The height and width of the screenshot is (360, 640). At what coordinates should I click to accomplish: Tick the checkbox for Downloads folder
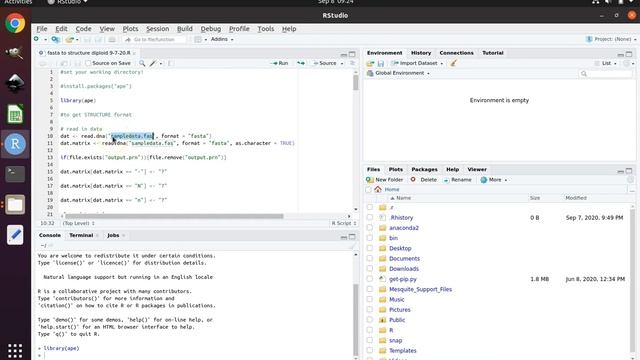pyautogui.click(x=370, y=269)
